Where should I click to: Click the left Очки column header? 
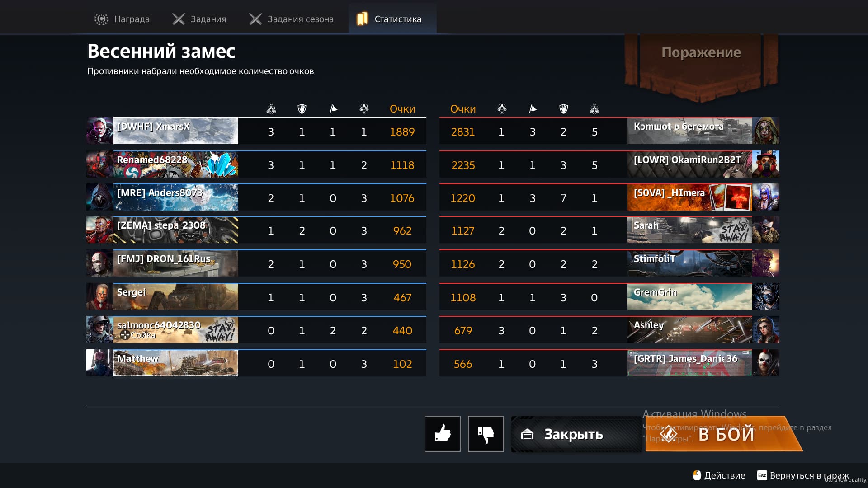pos(402,109)
